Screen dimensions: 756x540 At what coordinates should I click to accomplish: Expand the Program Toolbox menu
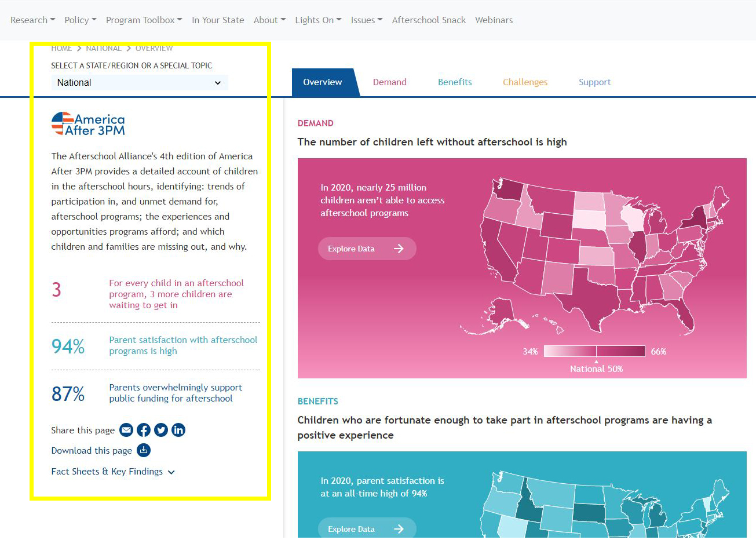coord(144,20)
